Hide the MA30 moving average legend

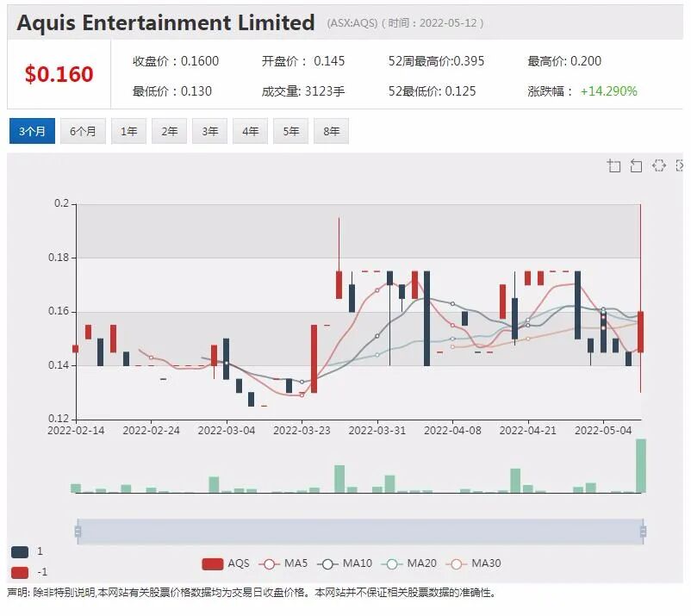click(x=473, y=563)
